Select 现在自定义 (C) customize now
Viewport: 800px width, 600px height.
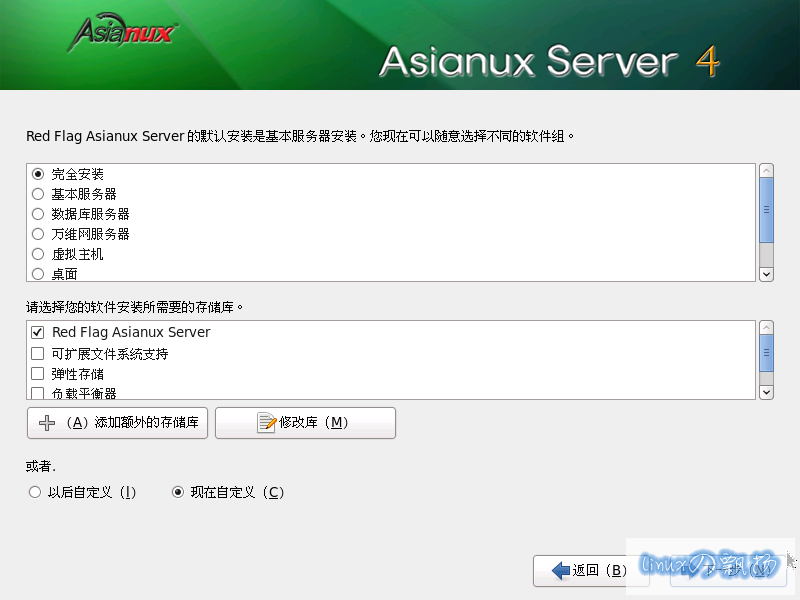(178, 492)
